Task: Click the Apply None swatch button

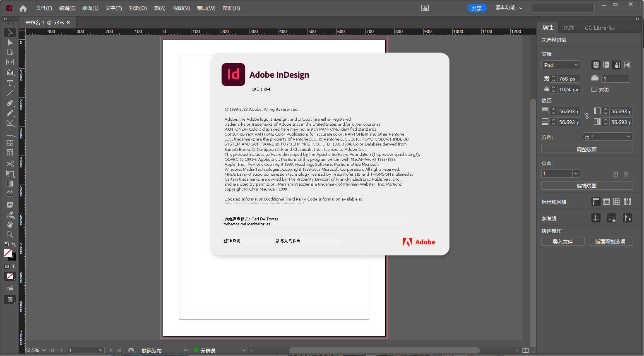Action: (10, 276)
